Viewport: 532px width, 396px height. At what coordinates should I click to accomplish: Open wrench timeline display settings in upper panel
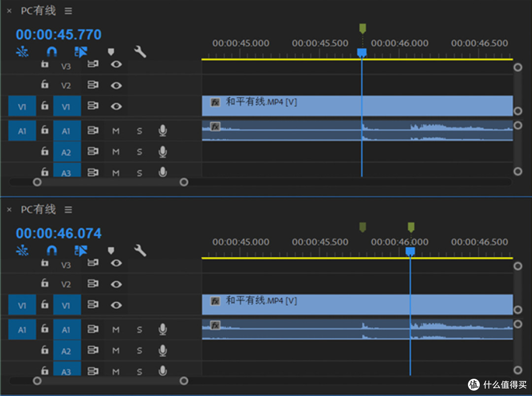pos(140,52)
